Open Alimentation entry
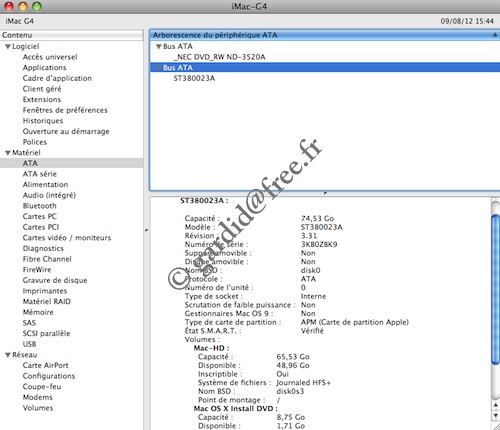This screenshot has width=500, height=430. coord(45,185)
